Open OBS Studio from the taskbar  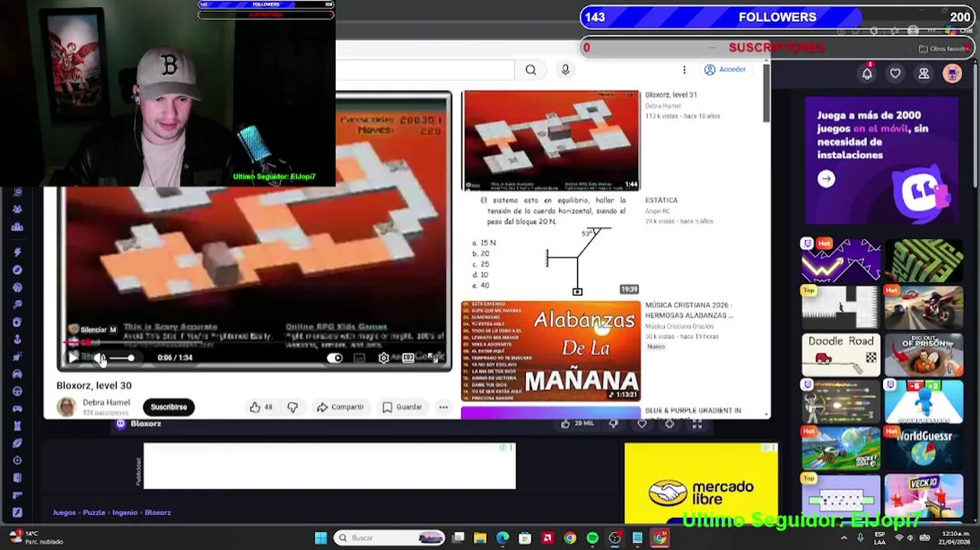pyautogui.click(x=614, y=538)
